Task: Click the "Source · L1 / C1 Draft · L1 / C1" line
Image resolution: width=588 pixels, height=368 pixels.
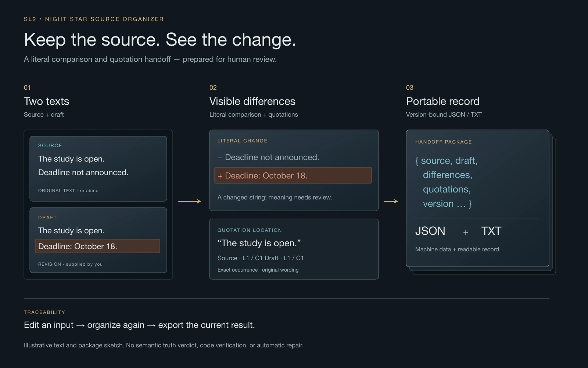Action: coord(261,258)
